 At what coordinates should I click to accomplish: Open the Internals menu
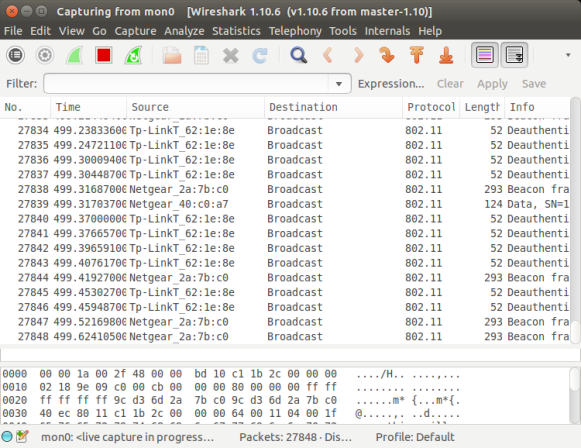click(x=387, y=31)
